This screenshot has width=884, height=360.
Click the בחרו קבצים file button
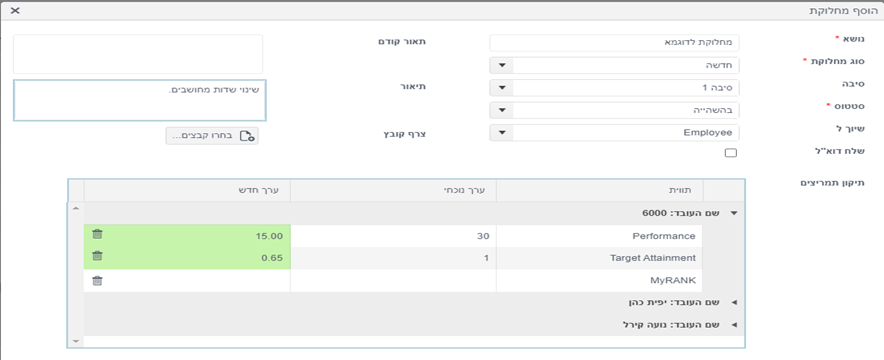pyautogui.click(x=212, y=136)
